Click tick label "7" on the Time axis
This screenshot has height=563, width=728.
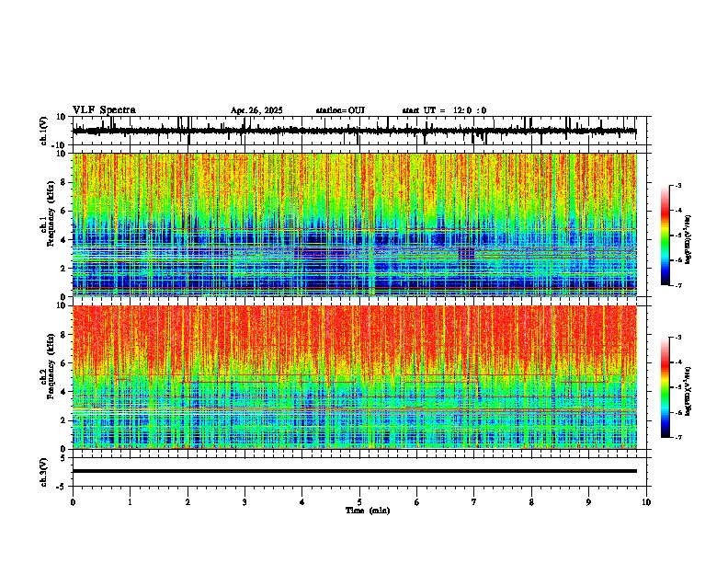click(x=474, y=502)
